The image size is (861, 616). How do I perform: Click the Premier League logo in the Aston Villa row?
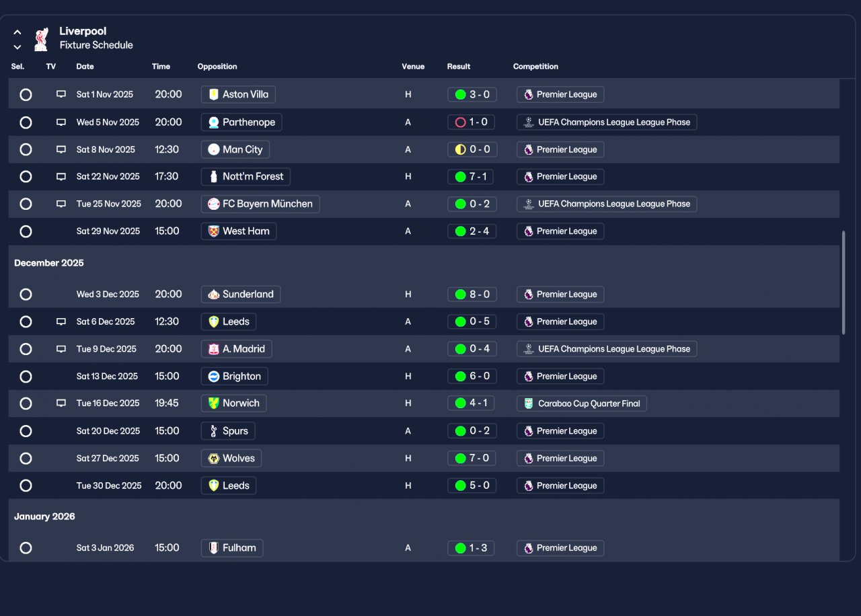pos(529,95)
